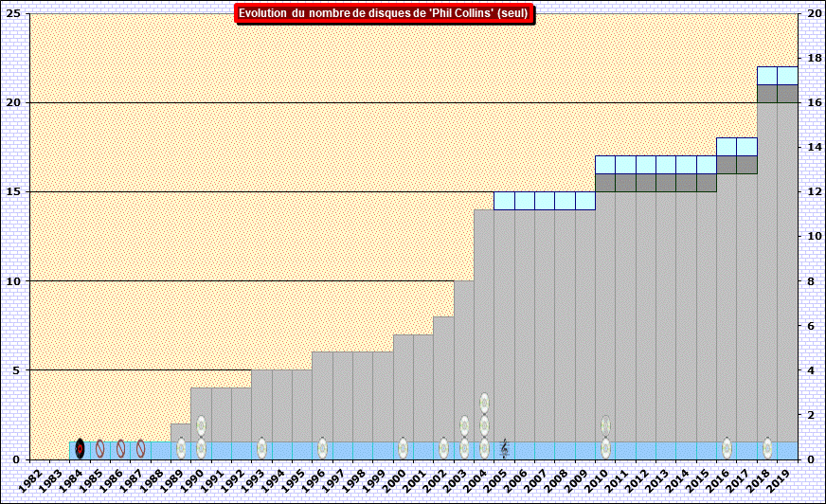This screenshot has height=504, width=826.
Task: Click the cyan top segment of the 2005 bar
Action: pyautogui.click(x=504, y=201)
